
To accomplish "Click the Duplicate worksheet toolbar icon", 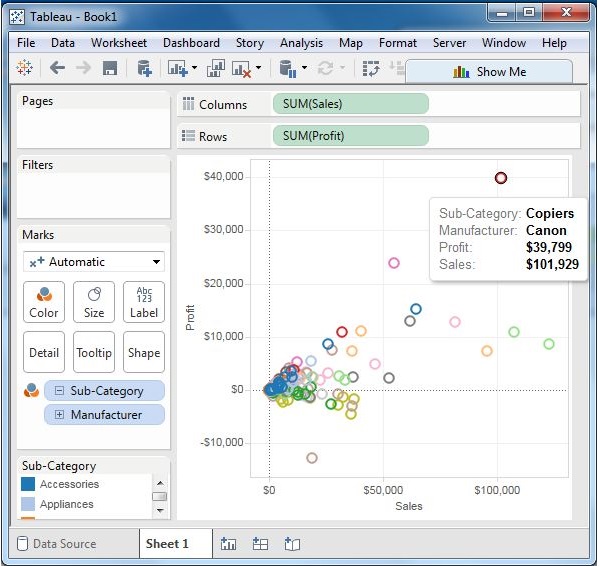I will point(215,69).
